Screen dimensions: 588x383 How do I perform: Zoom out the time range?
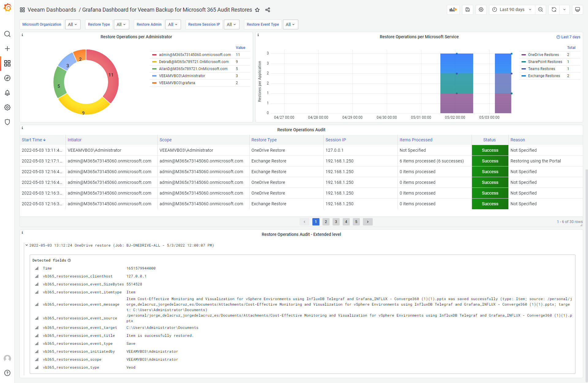[x=541, y=9]
